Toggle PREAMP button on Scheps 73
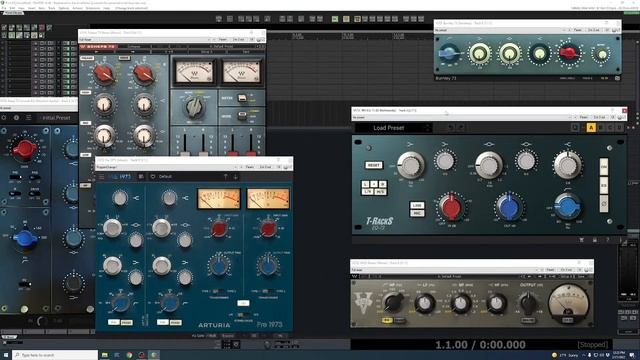Screen dimensions: 640x360 click(87, 58)
